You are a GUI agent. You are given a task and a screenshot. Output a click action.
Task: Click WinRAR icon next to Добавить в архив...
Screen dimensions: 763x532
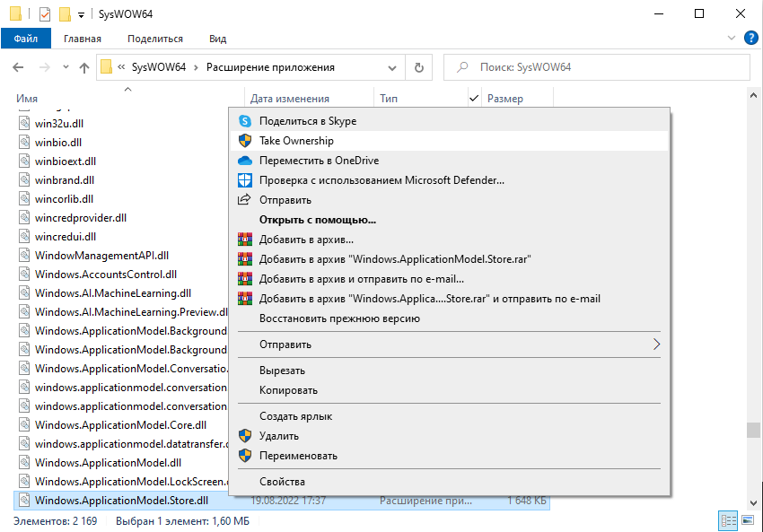pyautogui.click(x=245, y=240)
